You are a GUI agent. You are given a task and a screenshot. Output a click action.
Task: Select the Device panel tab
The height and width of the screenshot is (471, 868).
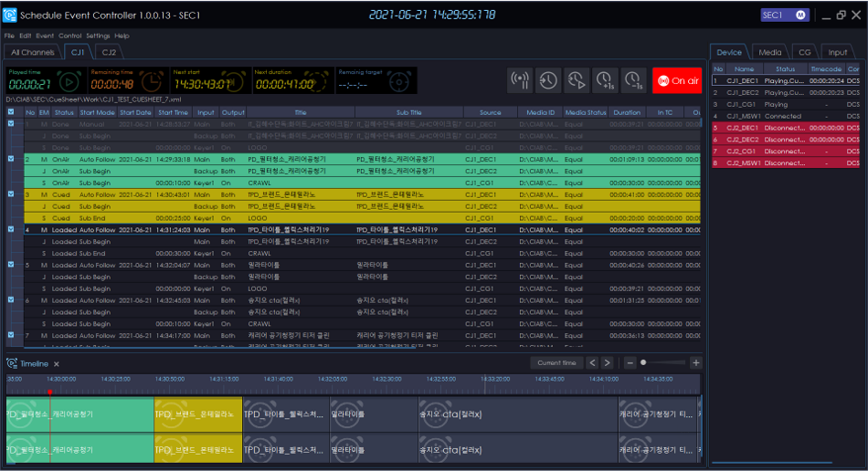click(x=729, y=52)
